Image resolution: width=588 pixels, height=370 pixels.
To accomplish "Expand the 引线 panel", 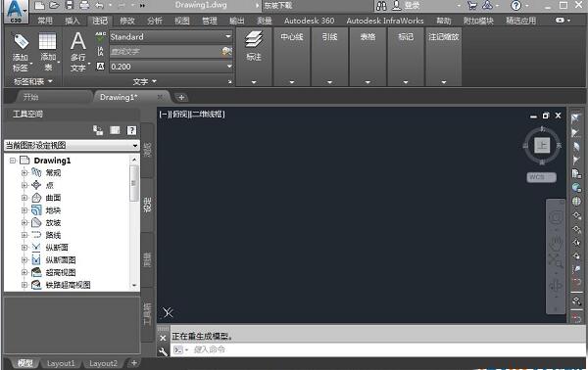I will pyautogui.click(x=329, y=81).
